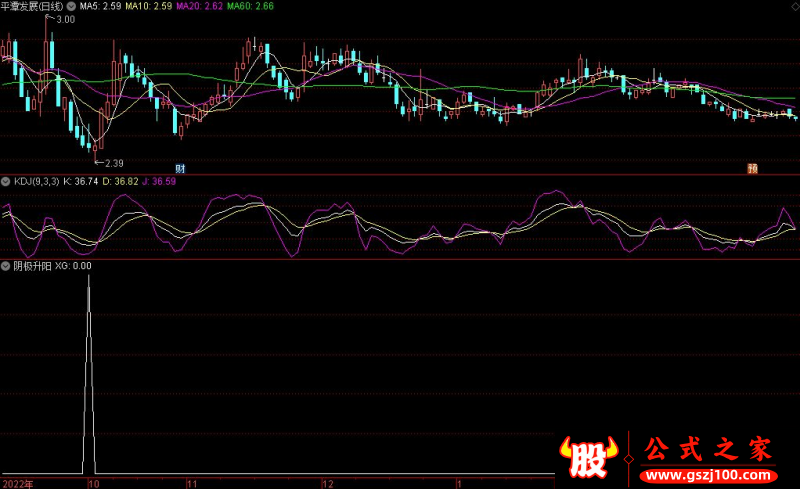Screen dimensions: 800x489
Task: Open the KDJ indicator dropdown arrow
Action: (6, 181)
